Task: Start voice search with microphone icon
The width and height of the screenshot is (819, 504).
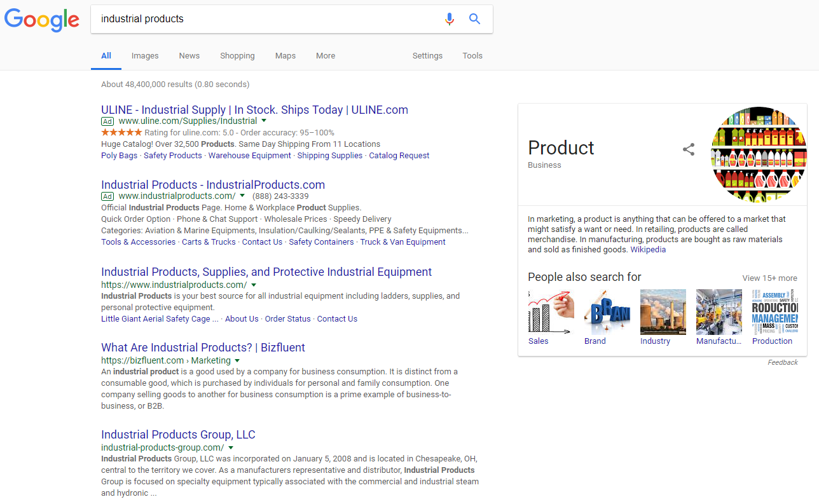Action: (x=450, y=19)
